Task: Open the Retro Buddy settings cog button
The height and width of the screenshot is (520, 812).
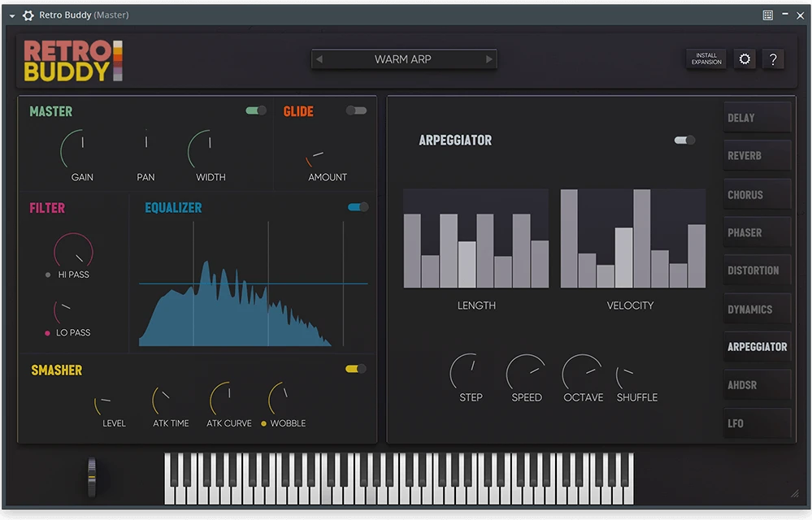Action: (x=745, y=59)
